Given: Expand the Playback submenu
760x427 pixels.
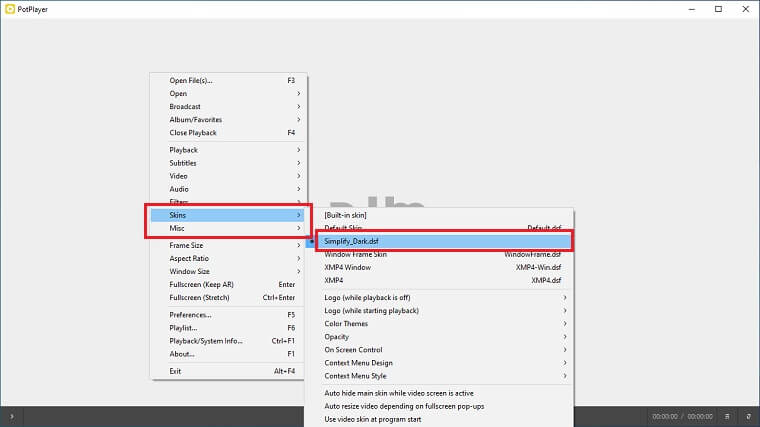Looking at the screenshot, I should coord(228,150).
